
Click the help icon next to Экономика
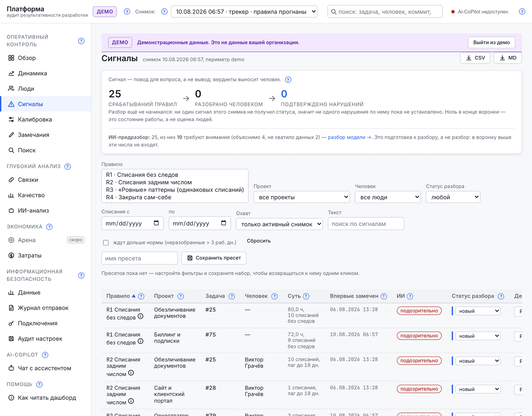[49, 227]
